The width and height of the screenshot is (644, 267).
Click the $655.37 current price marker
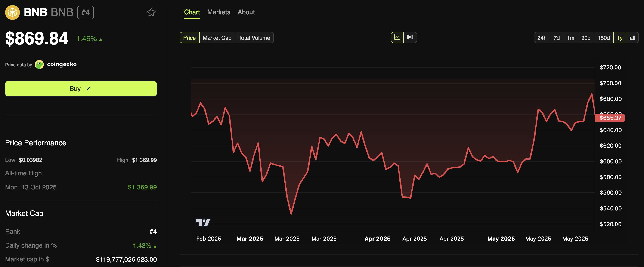[610, 118]
